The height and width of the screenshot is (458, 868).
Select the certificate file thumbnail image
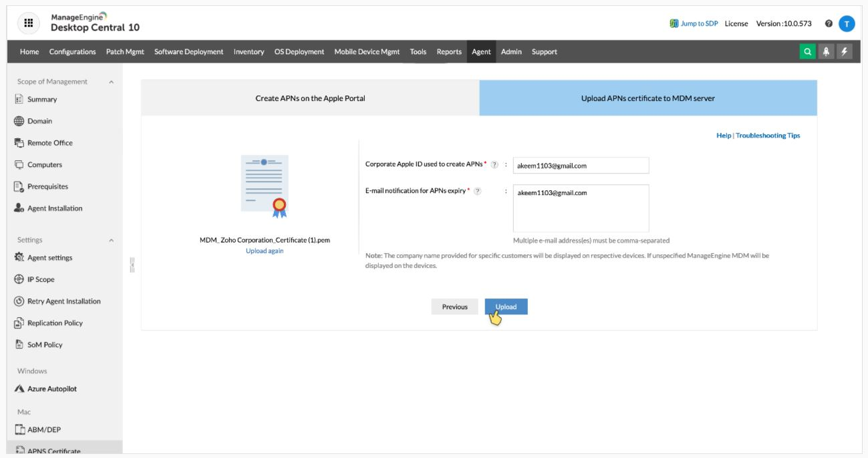(265, 186)
